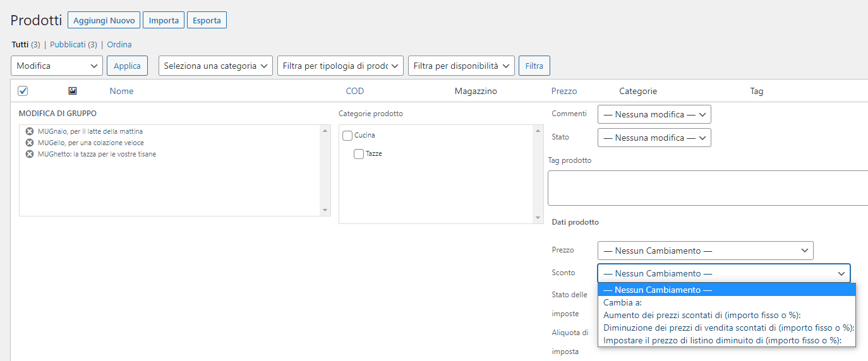Click the Esporta button
This screenshot has height=361, width=868.
207,20
